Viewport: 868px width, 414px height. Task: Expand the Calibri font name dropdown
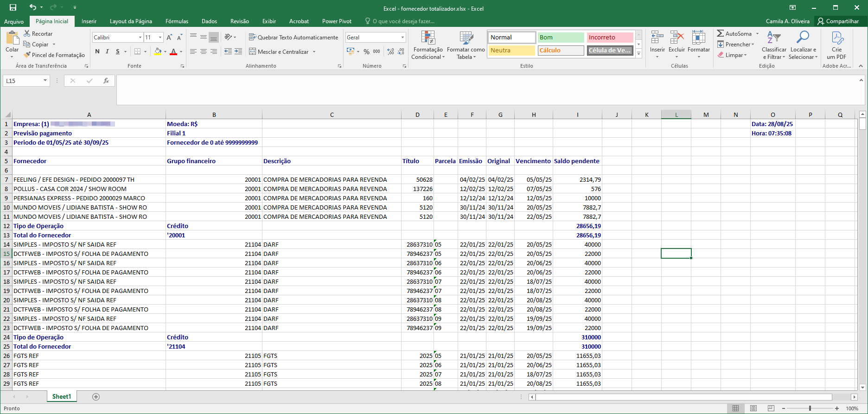140,38
